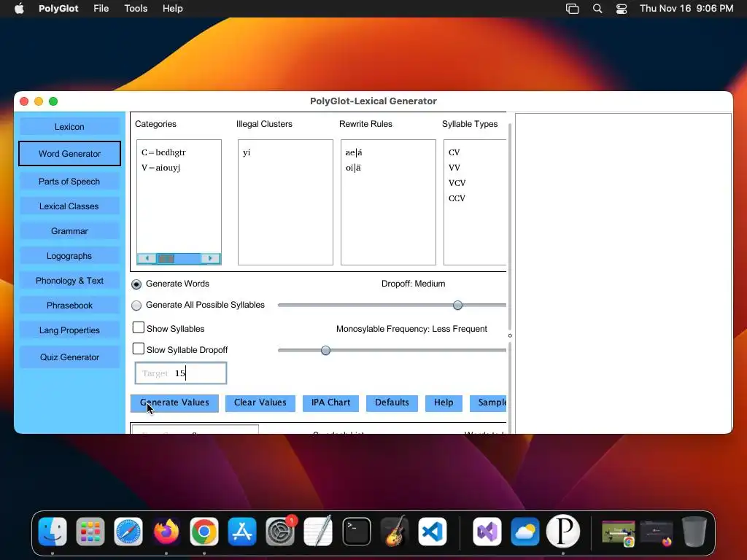The height and width of the screenshot is (560, 747).
Task: Open System Settings with notification badge
Action: tap(280, 532)
